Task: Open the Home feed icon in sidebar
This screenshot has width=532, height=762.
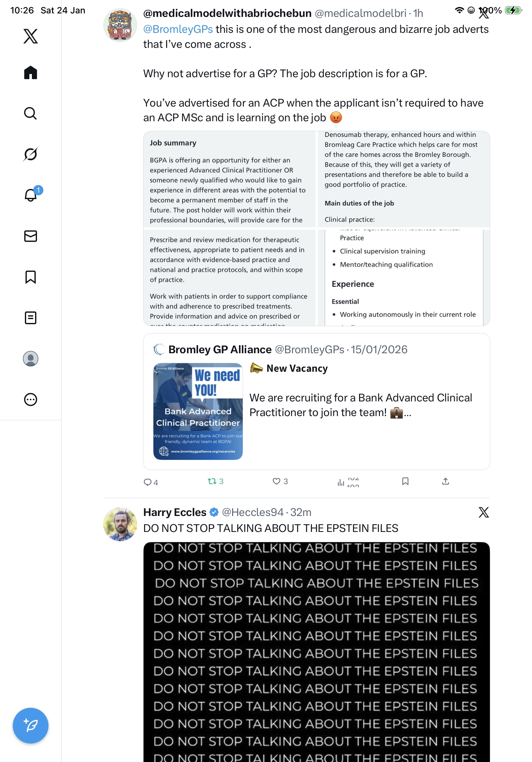Action: tap(31, 72)
